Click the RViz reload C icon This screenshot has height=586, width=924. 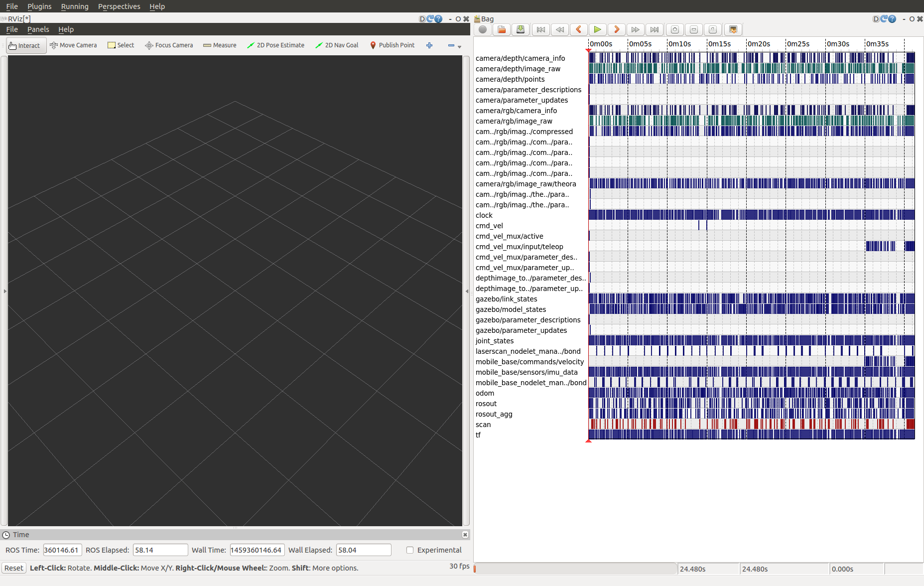430,19
